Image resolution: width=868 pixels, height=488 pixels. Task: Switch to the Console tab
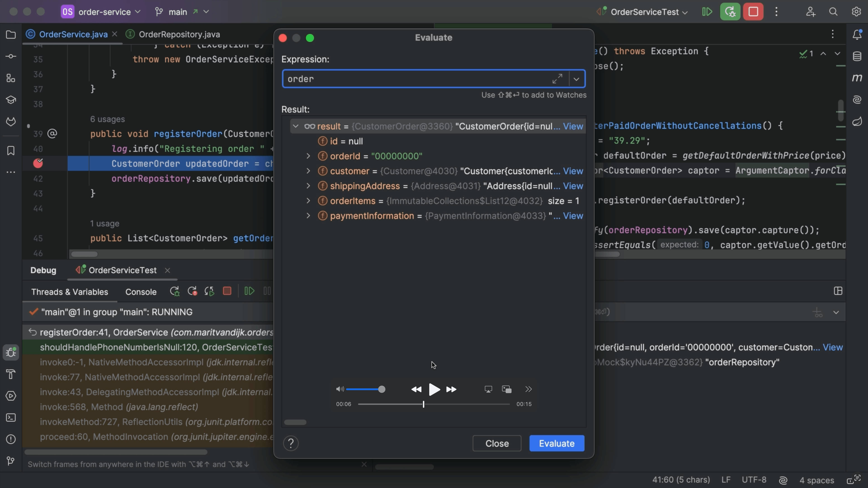(x=141, y=292)
